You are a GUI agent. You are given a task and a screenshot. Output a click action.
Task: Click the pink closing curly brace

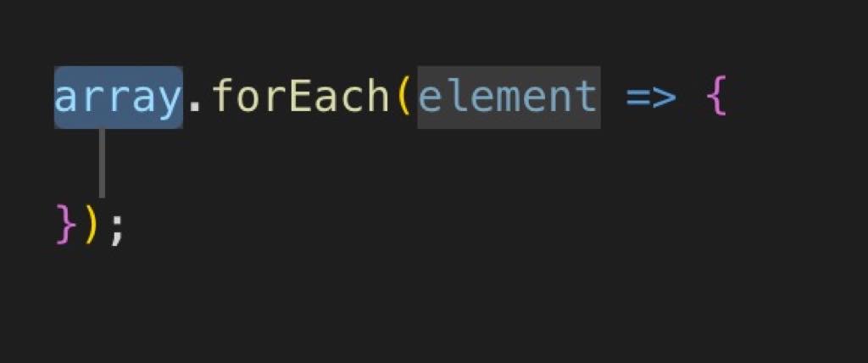click(66, 224)
